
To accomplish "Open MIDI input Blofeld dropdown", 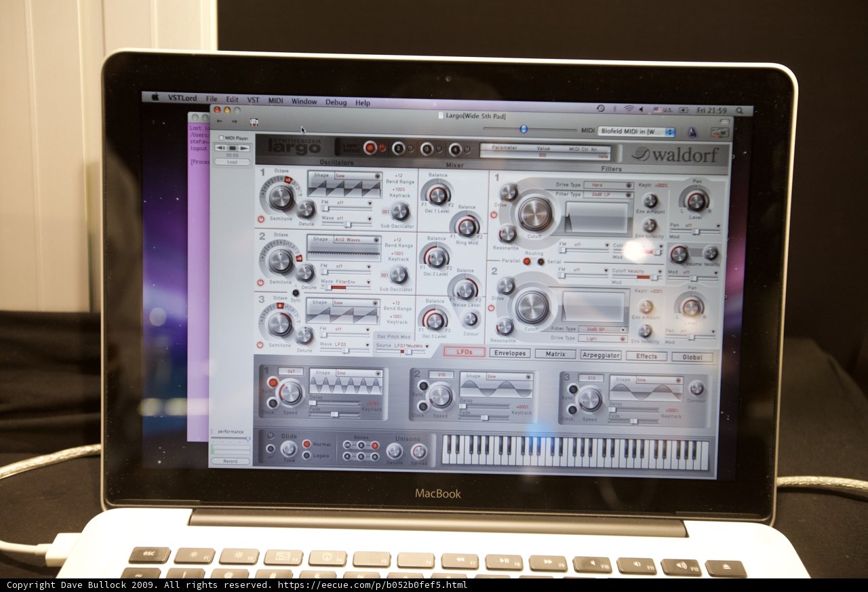I will [637, 131].
